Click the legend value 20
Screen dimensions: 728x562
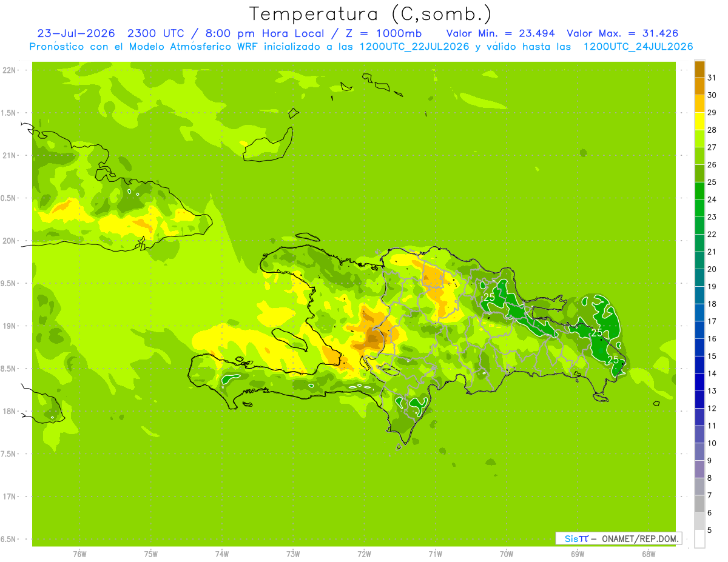(712, 269)
